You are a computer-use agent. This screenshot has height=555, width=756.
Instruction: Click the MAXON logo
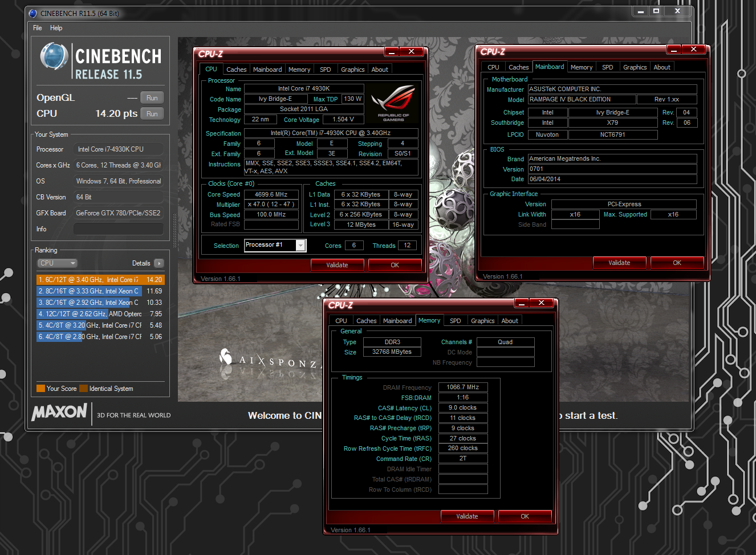pyautogui.click(x=60, y=412)
